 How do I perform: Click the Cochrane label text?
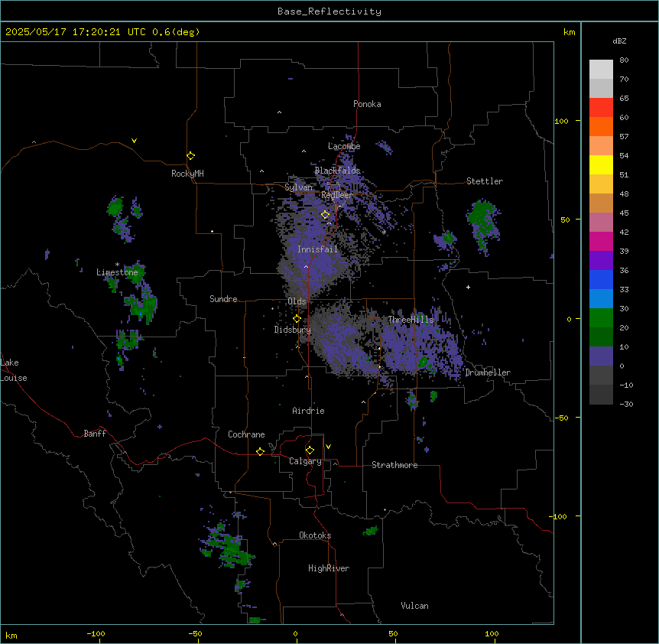(x=246, y=434)
